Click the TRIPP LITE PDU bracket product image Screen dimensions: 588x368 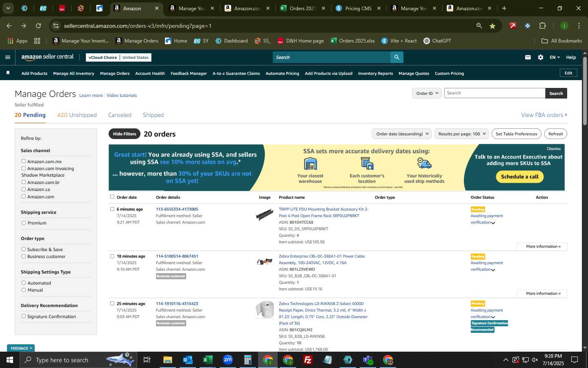point(265,214)
